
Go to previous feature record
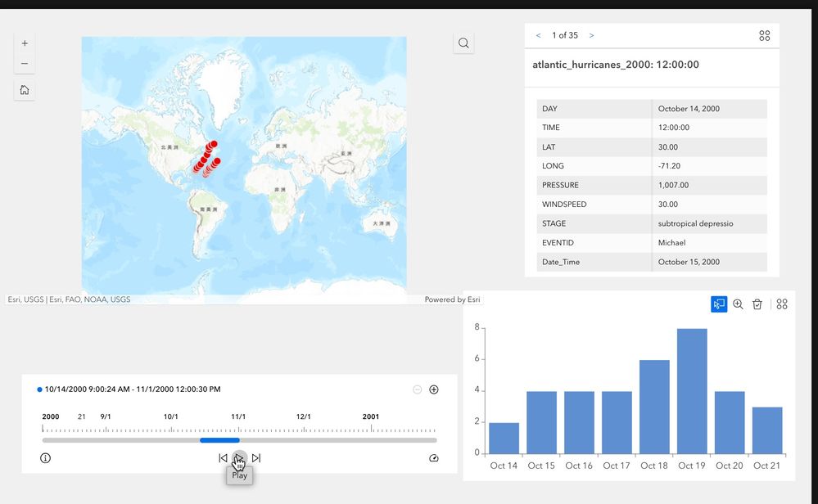pyautogui.click(x=539, y=35)
